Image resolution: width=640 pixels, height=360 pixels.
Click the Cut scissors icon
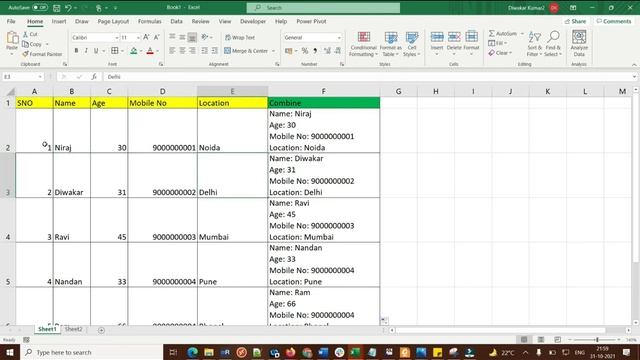25,34
